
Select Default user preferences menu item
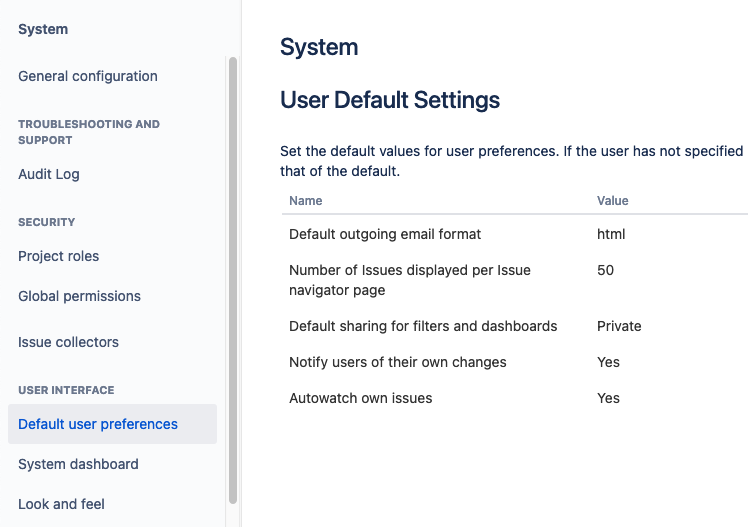[98, 424]
